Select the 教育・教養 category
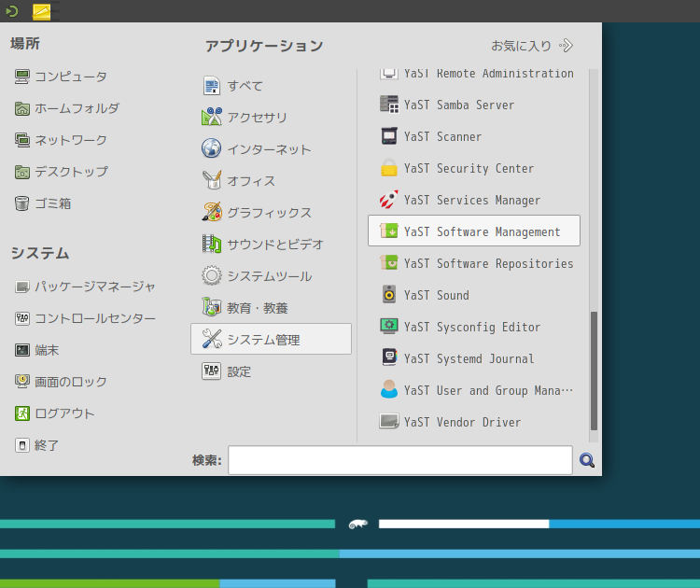 point(271,307)
